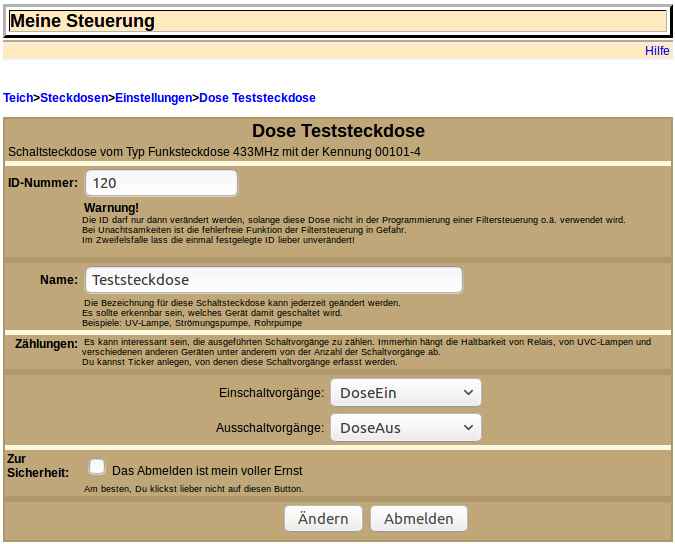Open Einstellungen breadcrumb link
Image resolution: width=675 pixels, height=544 pixels.
pos(153,98)
